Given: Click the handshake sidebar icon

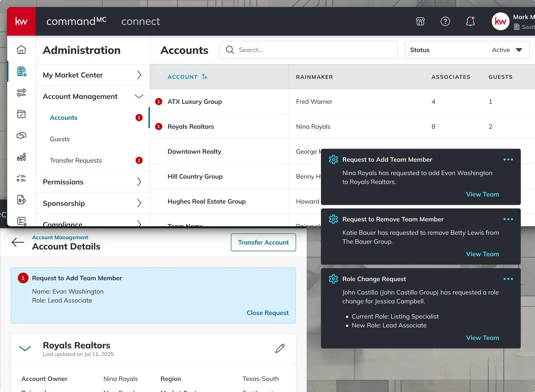Looking at the screenshot, I should [21, 135].
